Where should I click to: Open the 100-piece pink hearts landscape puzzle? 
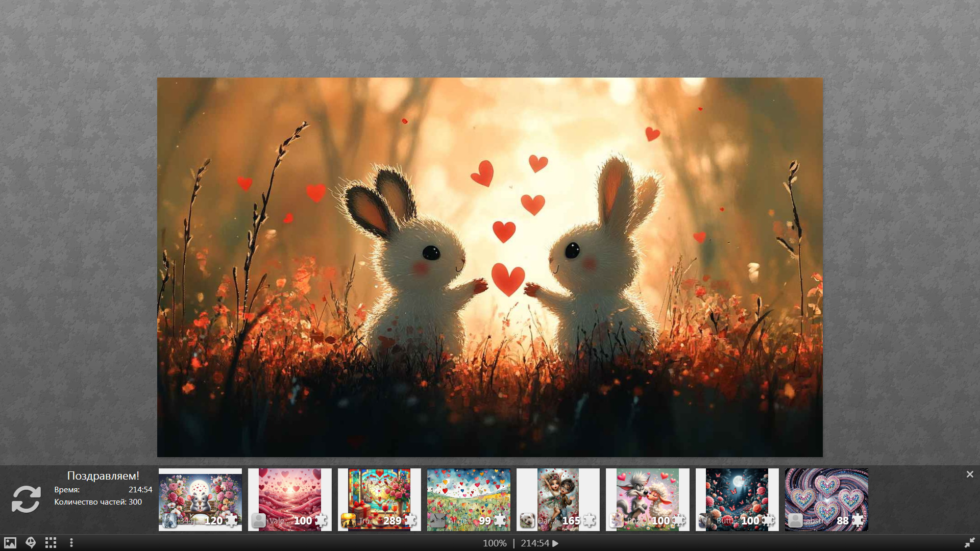tap(289, 495)
